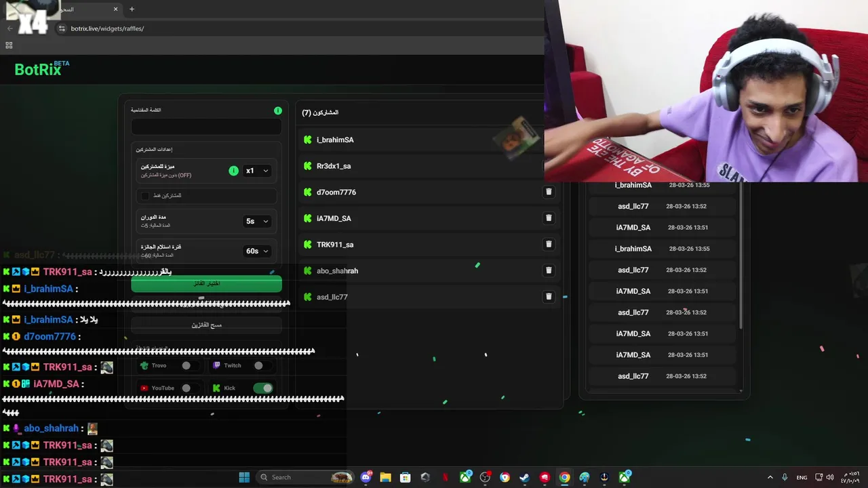This screenshot has width=868, height=488.
Task: Go back with the browser back arrow
Action: 9,28
